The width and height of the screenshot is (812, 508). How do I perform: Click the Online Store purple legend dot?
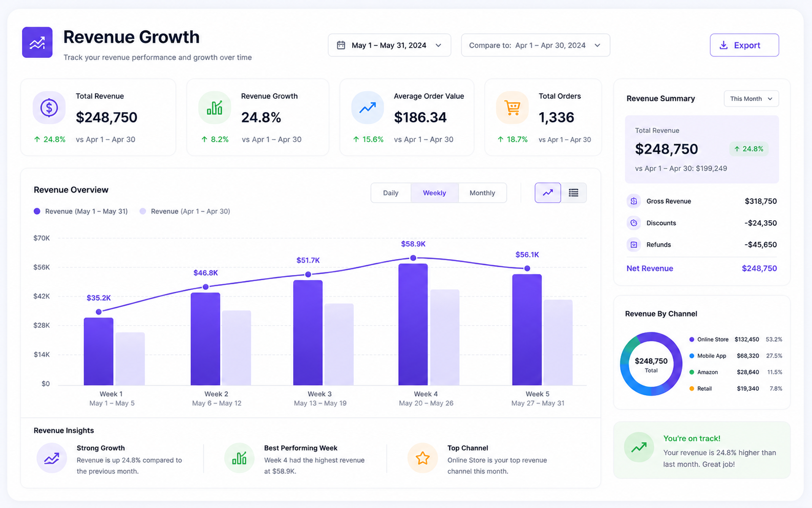(692, 340)
